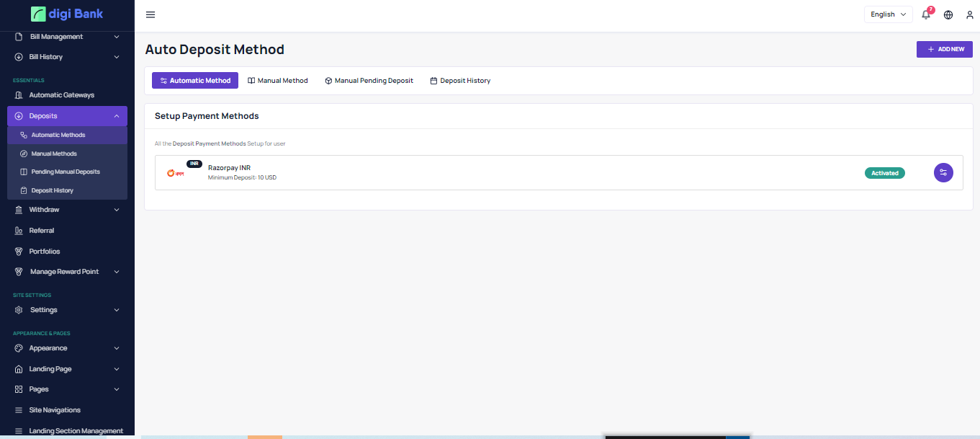The width and height of the screenshot is (980, 439).
Task: Switch to the Manual Method tab
Action: click(x=278, y=81)
